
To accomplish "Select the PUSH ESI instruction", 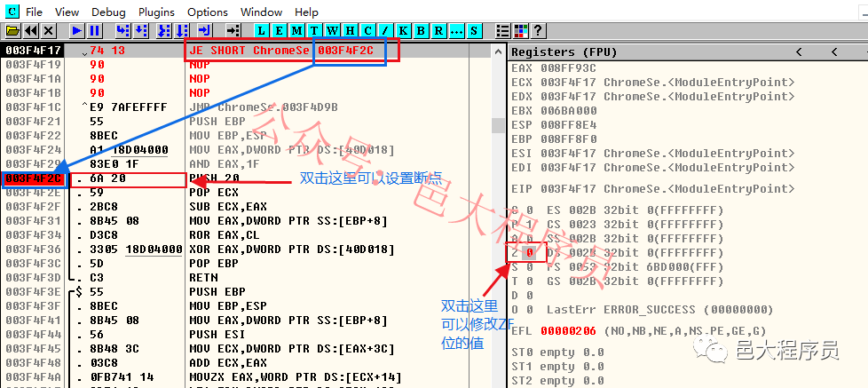I will [x=217, y=335].
